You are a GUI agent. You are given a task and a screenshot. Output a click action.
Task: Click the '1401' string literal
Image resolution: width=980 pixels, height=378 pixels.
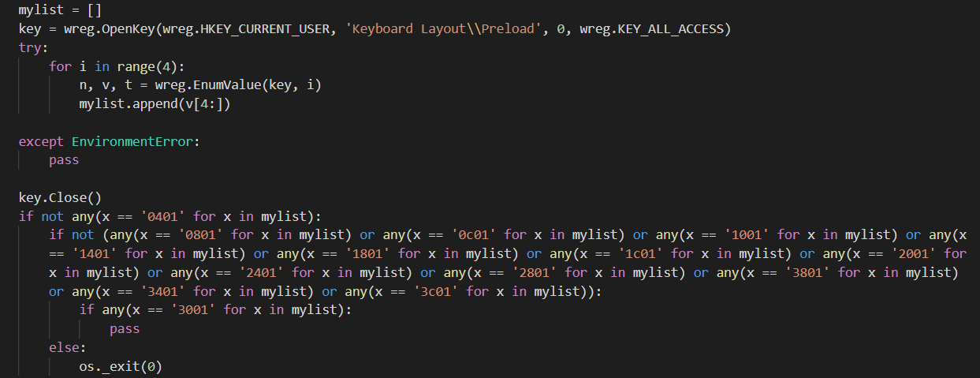point(95,253)
